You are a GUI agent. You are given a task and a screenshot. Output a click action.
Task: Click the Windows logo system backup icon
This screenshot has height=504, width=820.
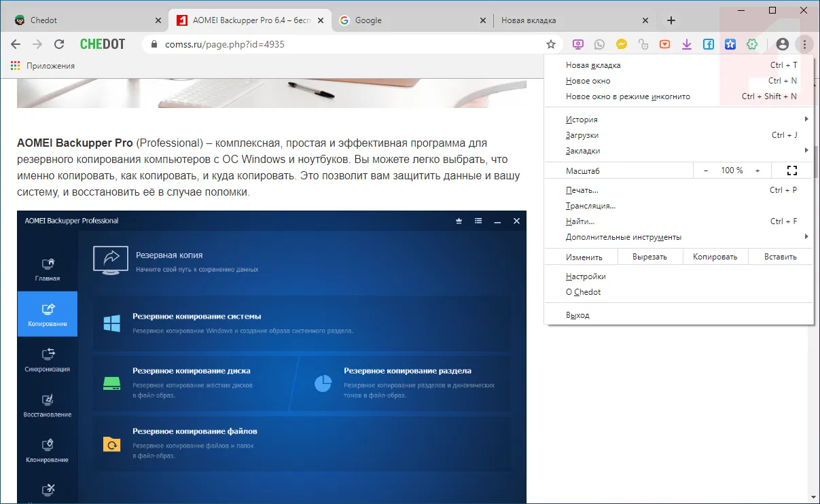pyautogui.click(x=112, y=323)
